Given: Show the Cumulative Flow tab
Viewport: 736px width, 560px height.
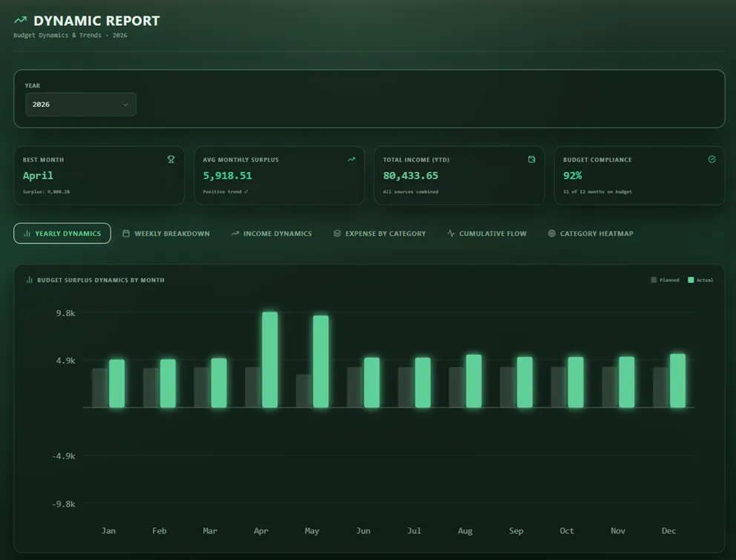Looking at the screenshot, I should [487, 234].
